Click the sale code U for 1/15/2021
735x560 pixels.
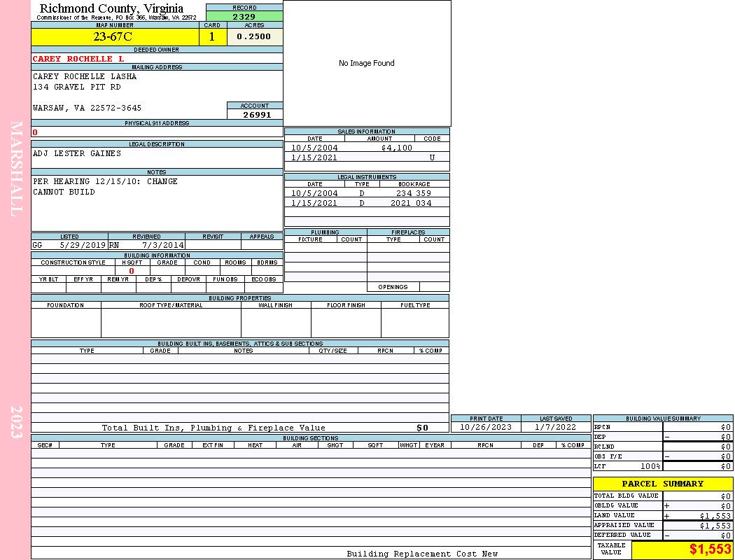[432, 158]
